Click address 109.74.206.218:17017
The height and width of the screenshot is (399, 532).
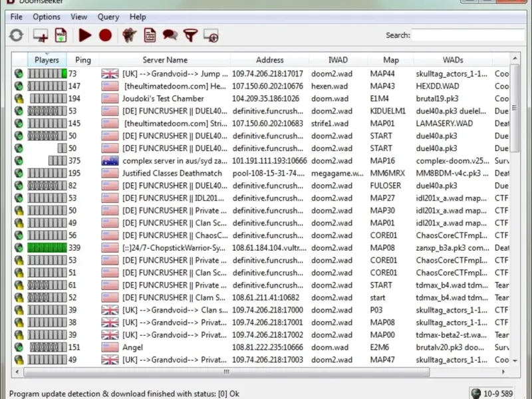[268, 74]
